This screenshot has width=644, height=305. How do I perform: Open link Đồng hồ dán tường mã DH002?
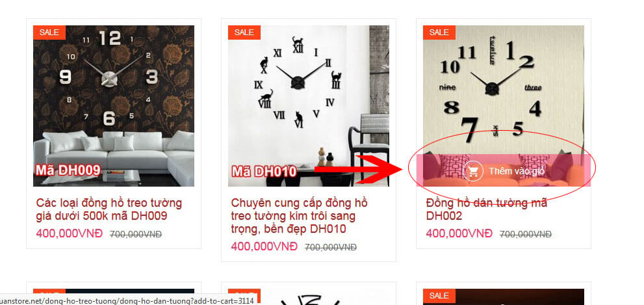[486, 209]
